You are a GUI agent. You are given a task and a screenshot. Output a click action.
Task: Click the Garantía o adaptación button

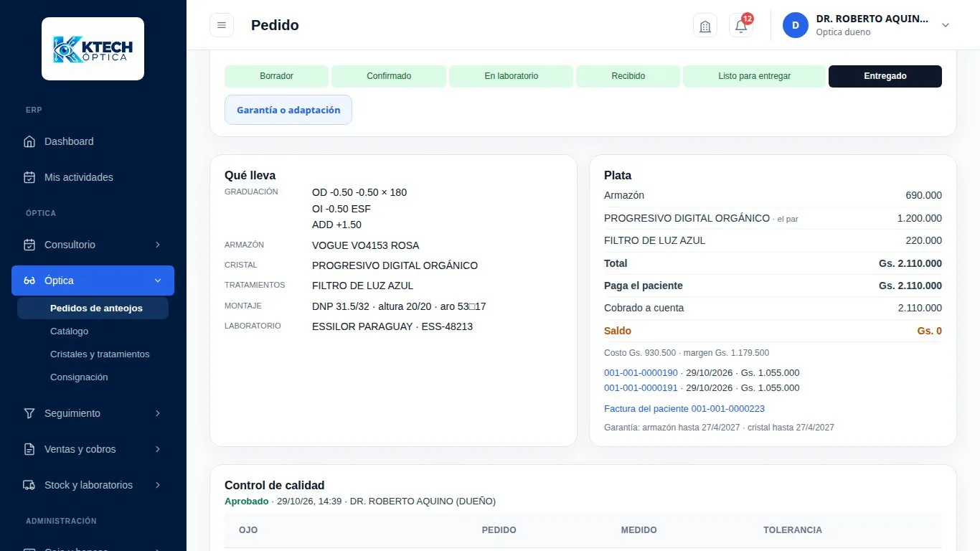288,110
